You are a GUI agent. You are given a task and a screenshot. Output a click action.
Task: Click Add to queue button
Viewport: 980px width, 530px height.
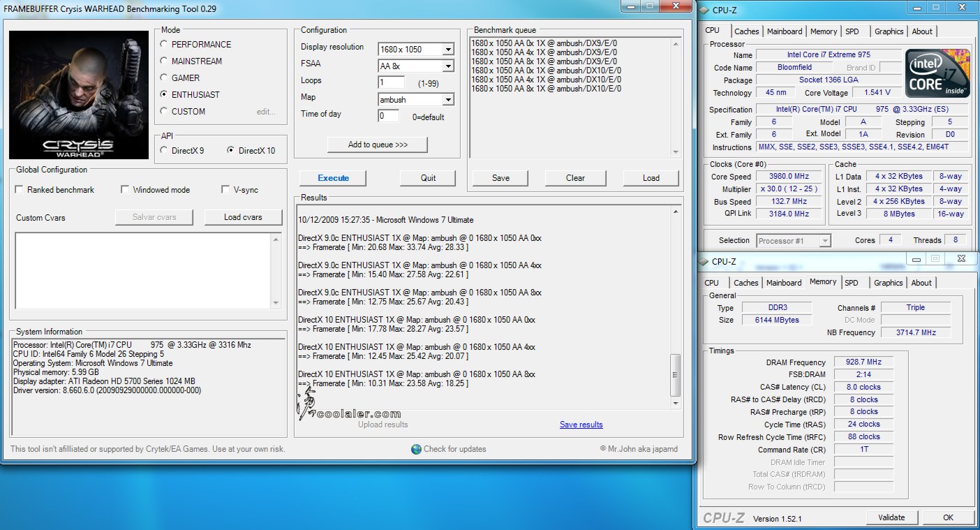[378, 145]
